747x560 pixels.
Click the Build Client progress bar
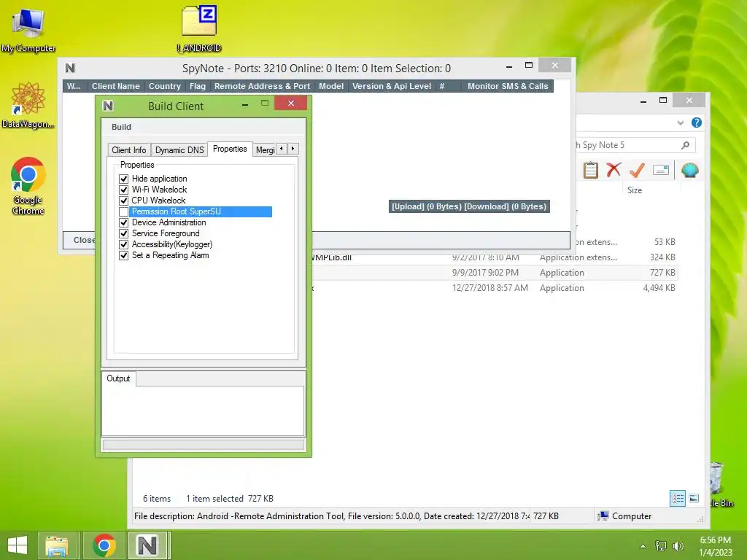204,445
